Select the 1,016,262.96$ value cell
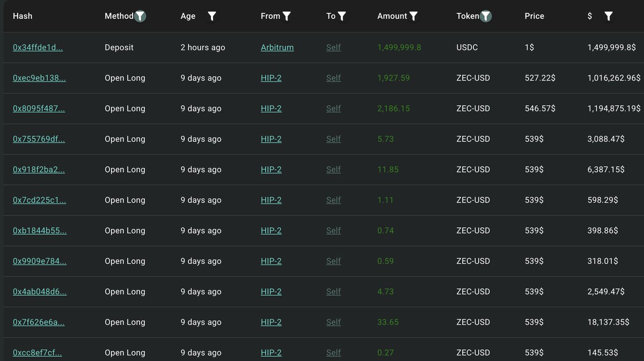Screen dimensions: 644x361 pos(614,78)
